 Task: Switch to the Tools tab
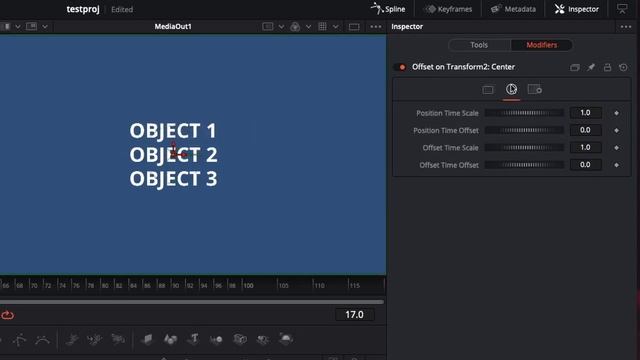click(x=479, y=45)
